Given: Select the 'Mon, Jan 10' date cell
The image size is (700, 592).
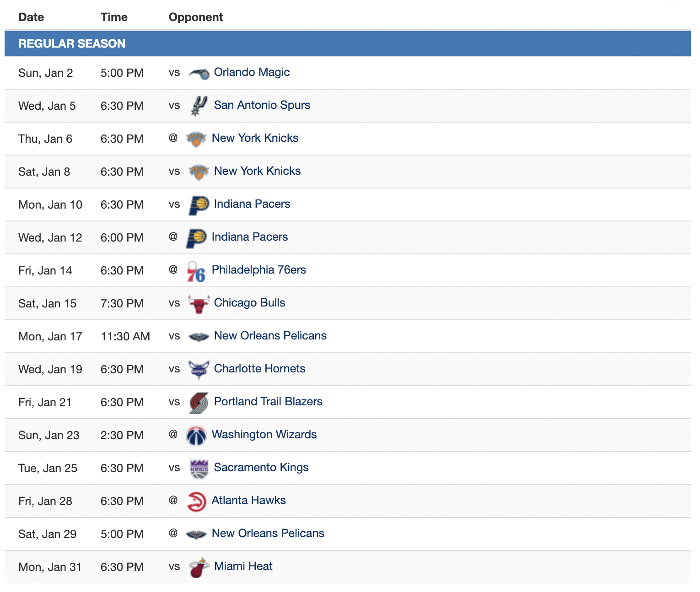Looking at the screenshot, I should coord(50,205).
